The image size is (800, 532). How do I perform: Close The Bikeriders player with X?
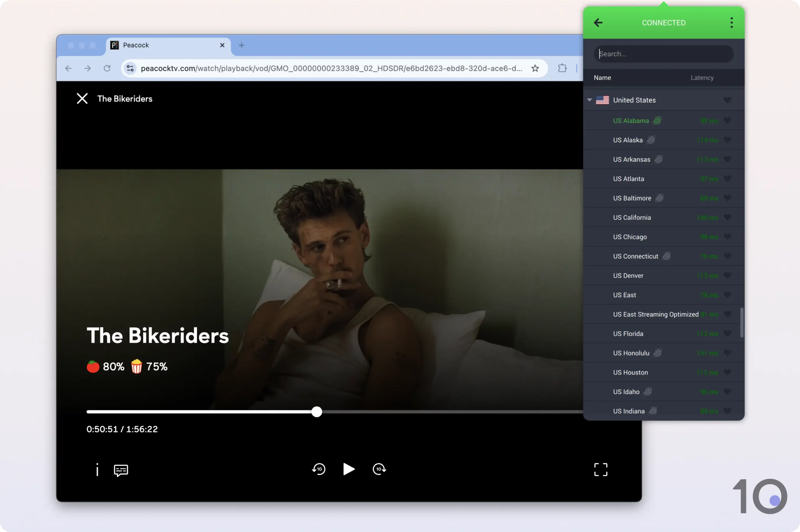(x=82, y=99)
